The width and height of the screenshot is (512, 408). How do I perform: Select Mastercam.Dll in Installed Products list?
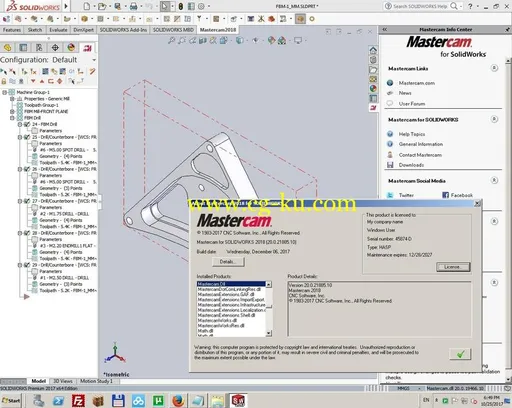231,284
